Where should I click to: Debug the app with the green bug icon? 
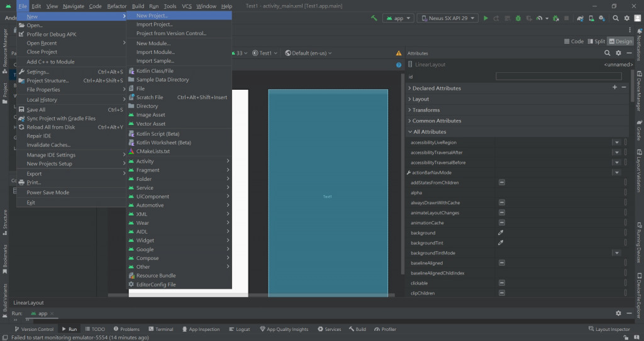point(518,18)
